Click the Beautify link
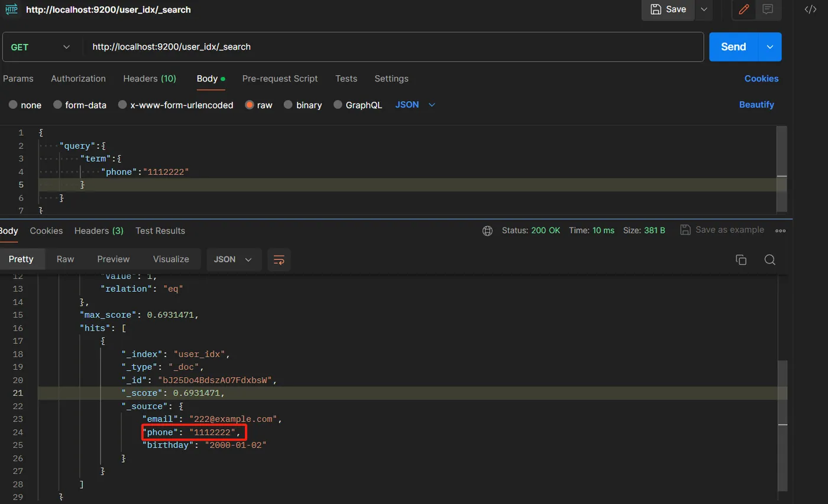Image resolution: width=828 pixels, height=504 pixels. pyautogui.click(x=756, y=105)
